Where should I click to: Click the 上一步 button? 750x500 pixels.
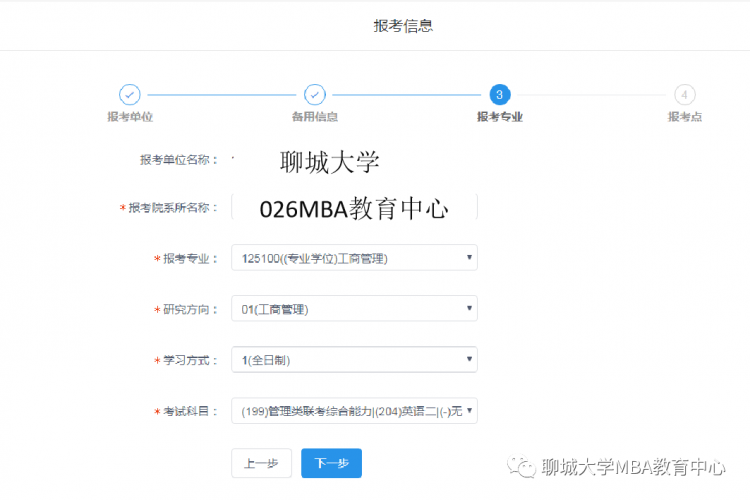(x=262, y=463)
